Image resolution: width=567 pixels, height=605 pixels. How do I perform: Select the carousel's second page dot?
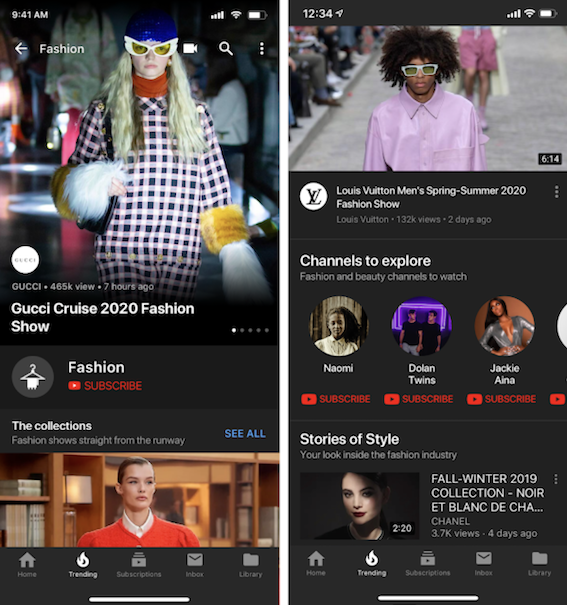(x=242, y=330)
